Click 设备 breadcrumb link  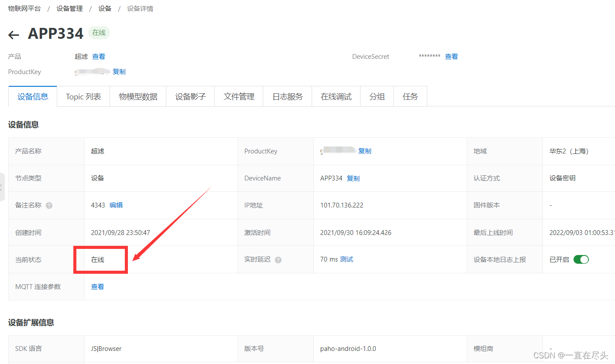click(x=105, y=8)
